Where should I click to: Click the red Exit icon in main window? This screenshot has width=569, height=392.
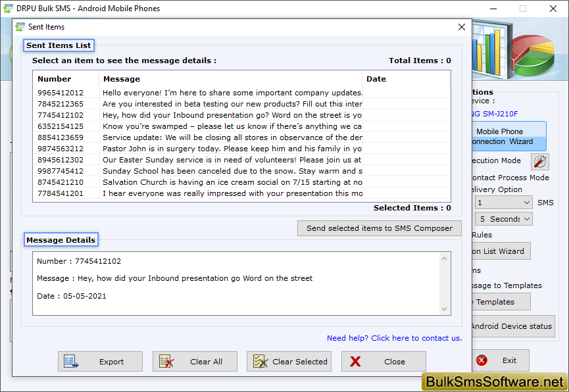[x=482, y=360]
